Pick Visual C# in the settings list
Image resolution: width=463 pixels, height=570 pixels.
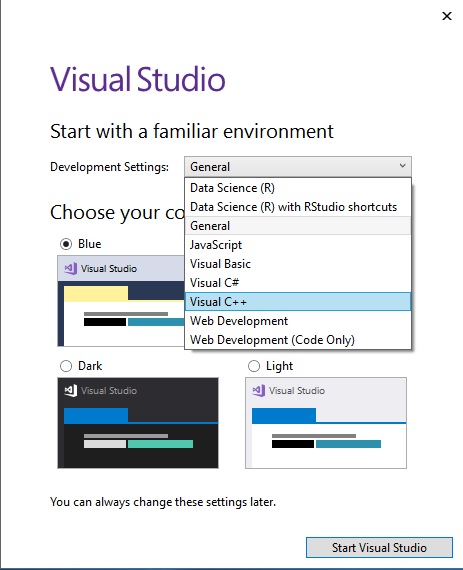298,283
